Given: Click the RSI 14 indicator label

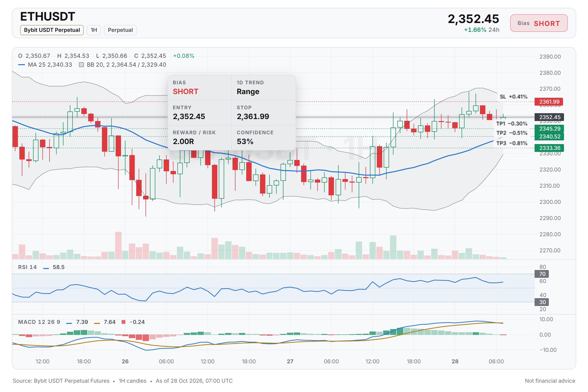Looking at the screenshot, I should (27, 267).
